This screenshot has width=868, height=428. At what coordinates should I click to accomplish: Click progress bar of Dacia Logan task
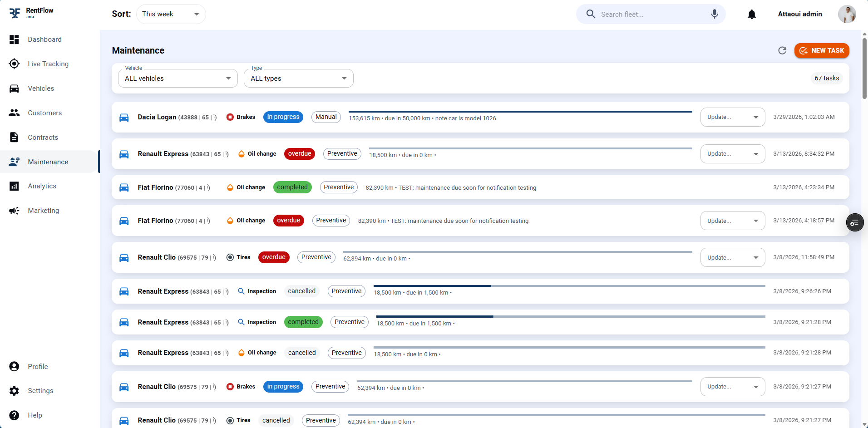point(520,112)
